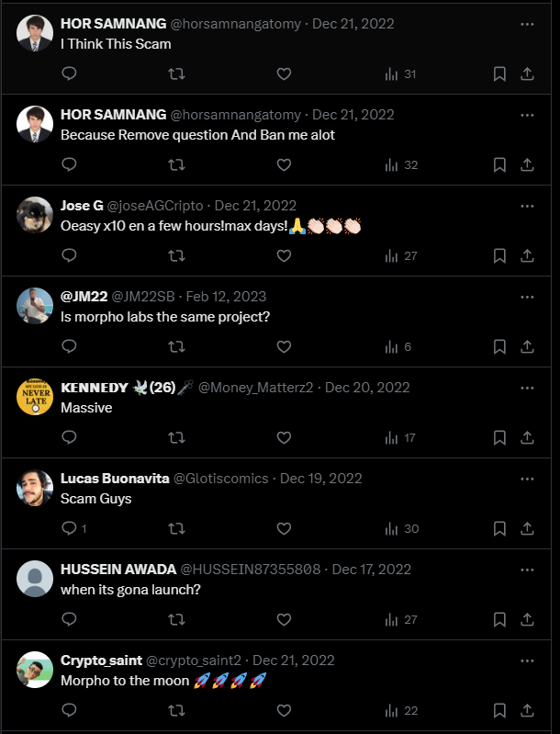
Task: Reply to Crypto_saint's "Morpho to the moon" tweet
Action: (69, 710)
